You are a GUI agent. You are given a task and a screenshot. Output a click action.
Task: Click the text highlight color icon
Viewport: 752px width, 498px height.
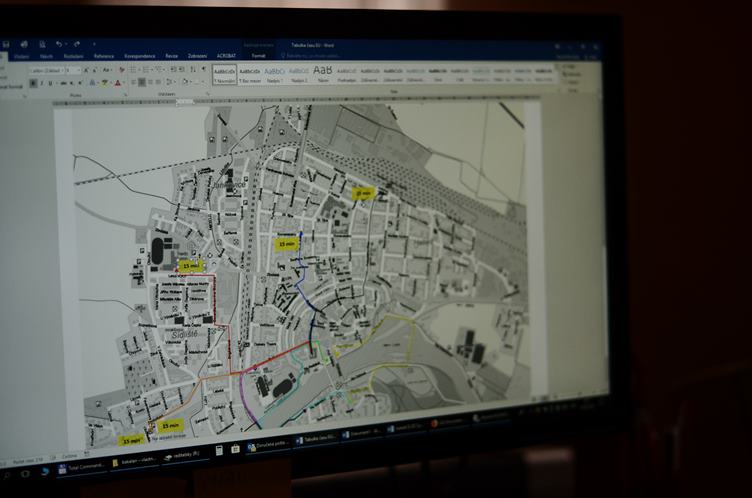[105, 83]
